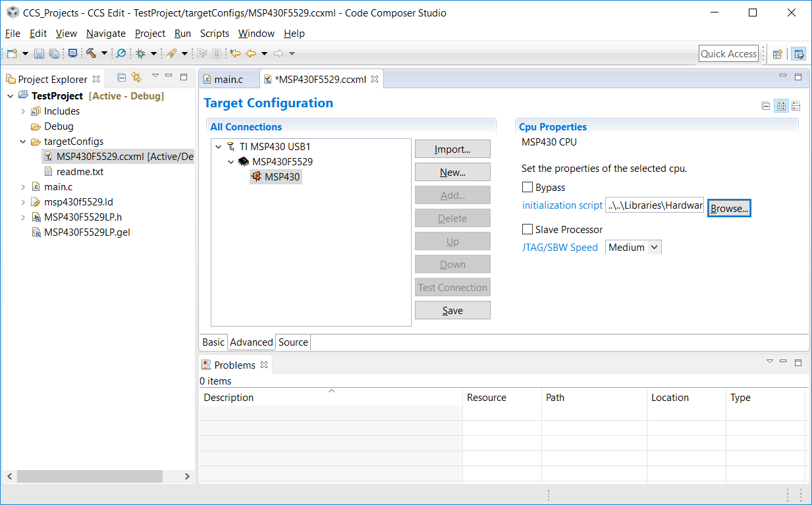
Task: Open New toolbar dropdown arrow
Action: coord(25,54)
